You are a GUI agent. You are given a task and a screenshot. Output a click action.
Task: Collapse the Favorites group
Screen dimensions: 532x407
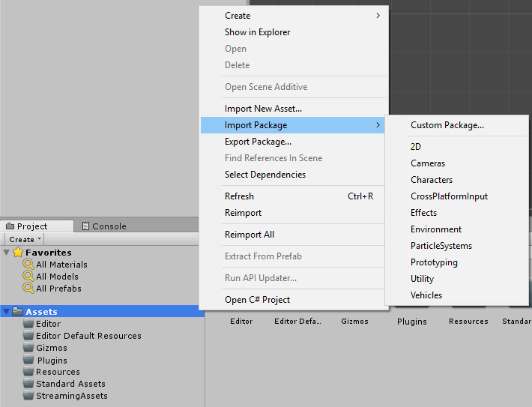pyautogui.click(x=7, y=253)
